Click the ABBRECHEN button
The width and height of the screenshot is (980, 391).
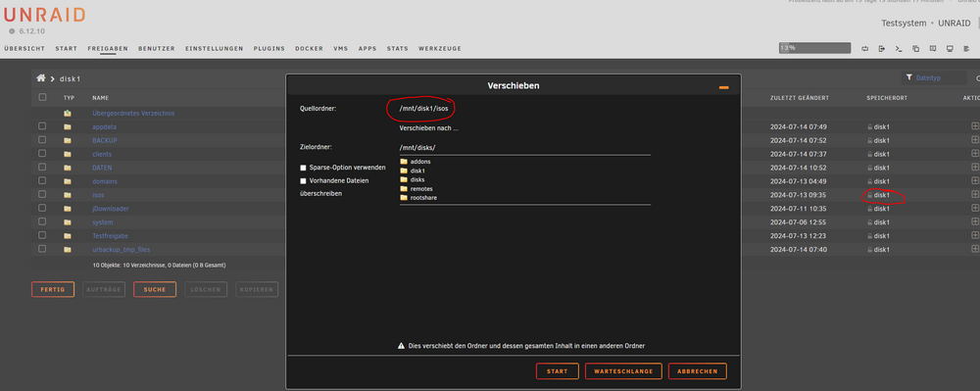698,371
